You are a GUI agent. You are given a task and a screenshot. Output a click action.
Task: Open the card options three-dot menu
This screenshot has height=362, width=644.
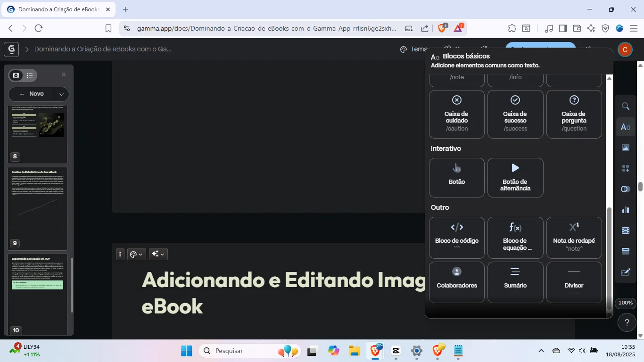click(120, 254)
